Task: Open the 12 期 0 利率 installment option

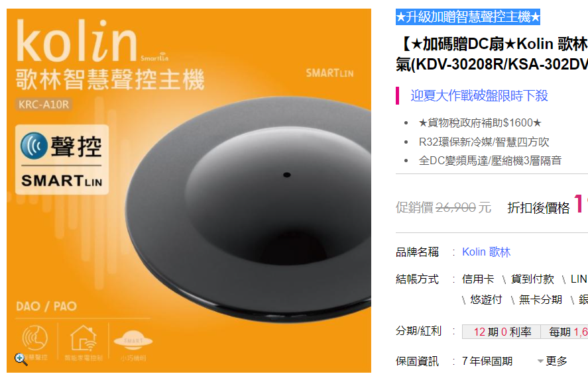Action: (502, 332)
